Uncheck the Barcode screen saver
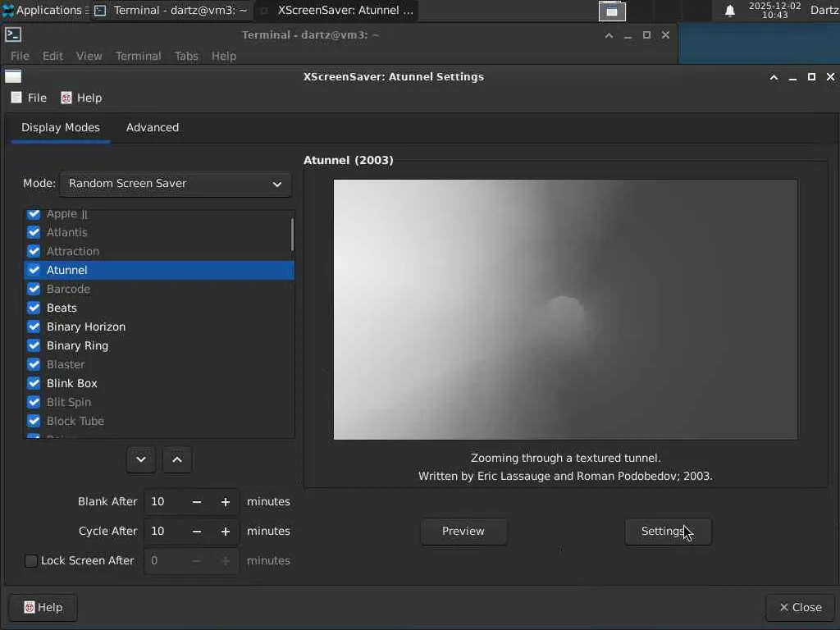Screen dimensions: 840x630 (x=34, y=289)
